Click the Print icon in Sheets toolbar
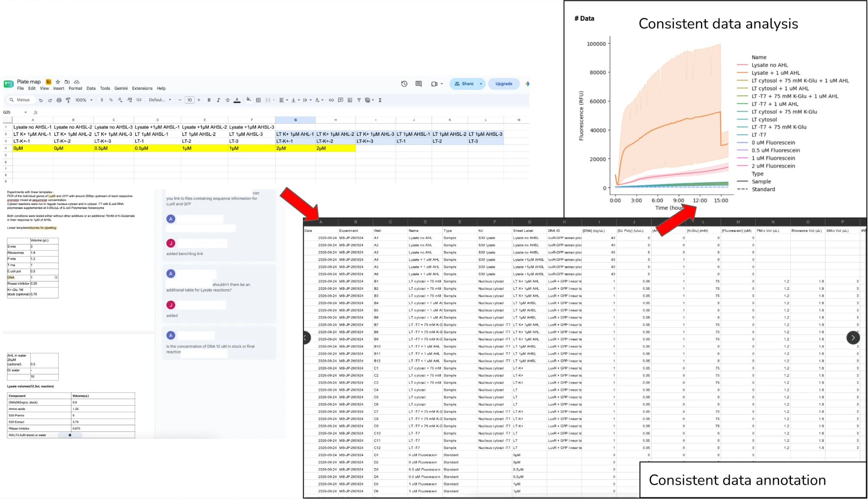 (x=59, y=100)
